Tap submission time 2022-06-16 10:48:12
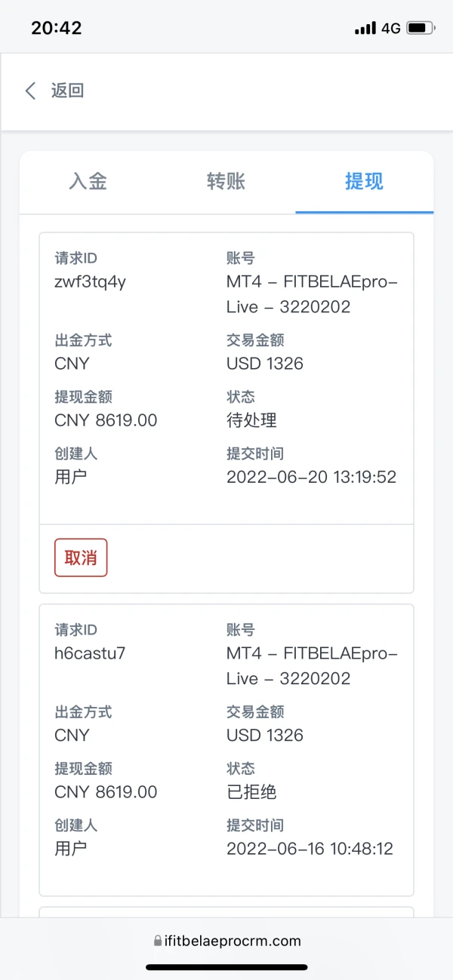Screen dimensions: 453x980 [x=310, y=848]
